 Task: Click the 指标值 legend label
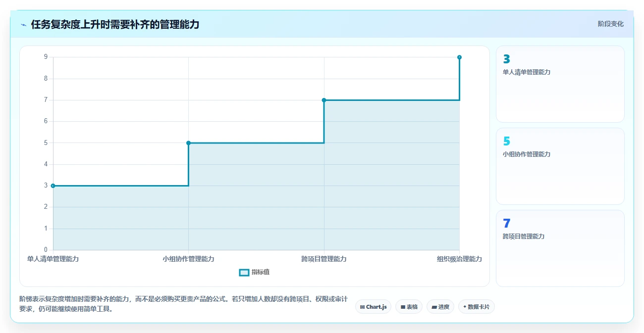(261, 272)
